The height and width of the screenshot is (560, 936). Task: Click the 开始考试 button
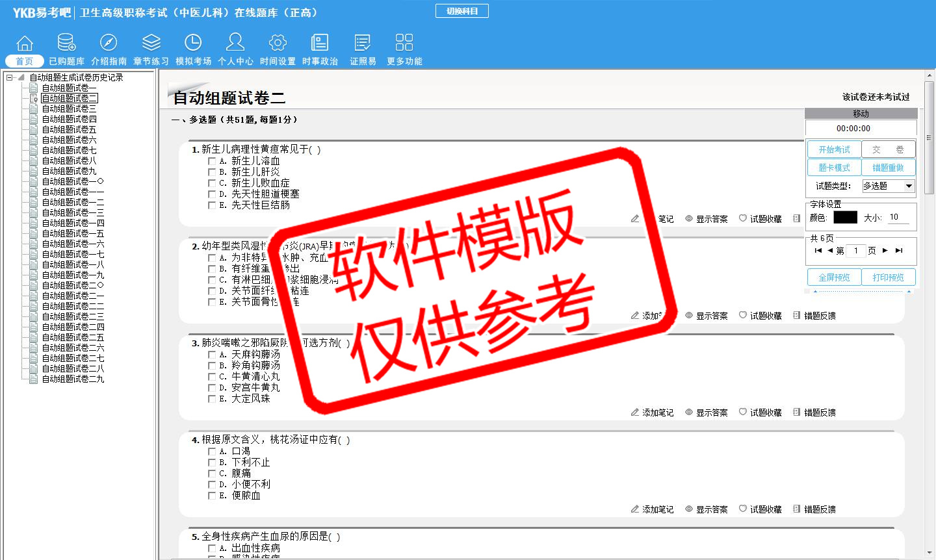coord(834,149)
